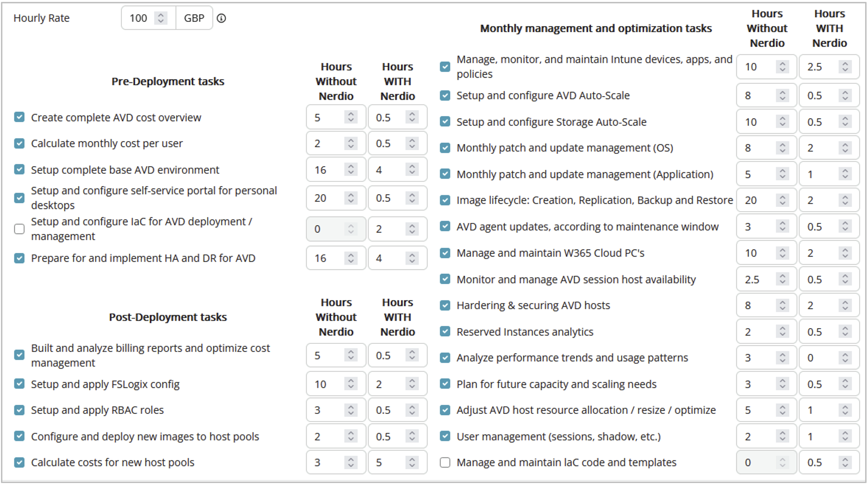Click stepper for Setup and apply RBAC roles without Nerdio

pos(351,410)
